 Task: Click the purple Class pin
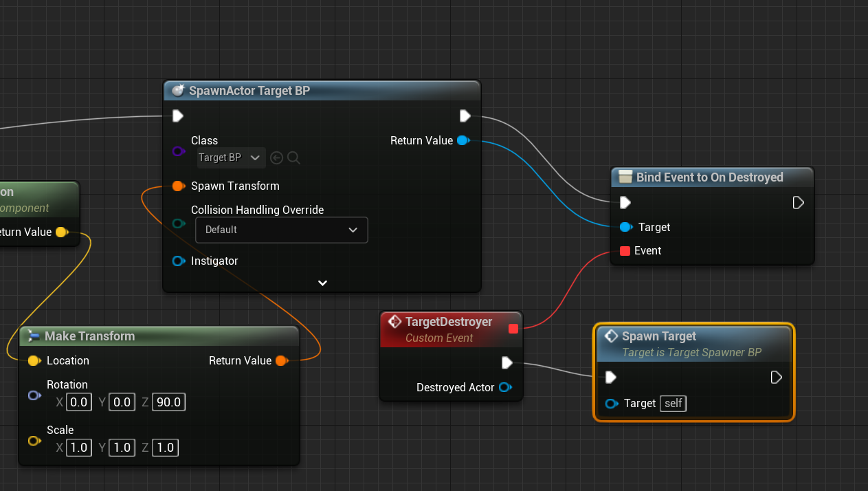click(x=178, y=151)
